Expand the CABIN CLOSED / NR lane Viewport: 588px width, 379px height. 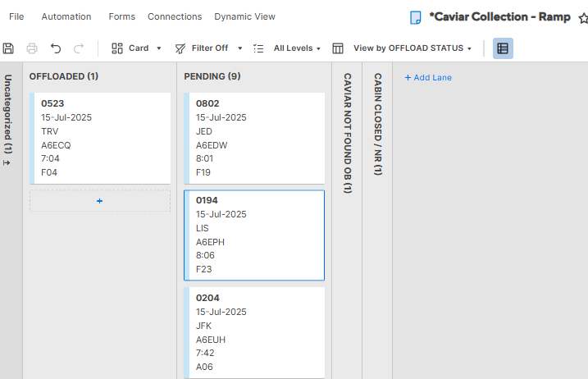pos(377,124)
